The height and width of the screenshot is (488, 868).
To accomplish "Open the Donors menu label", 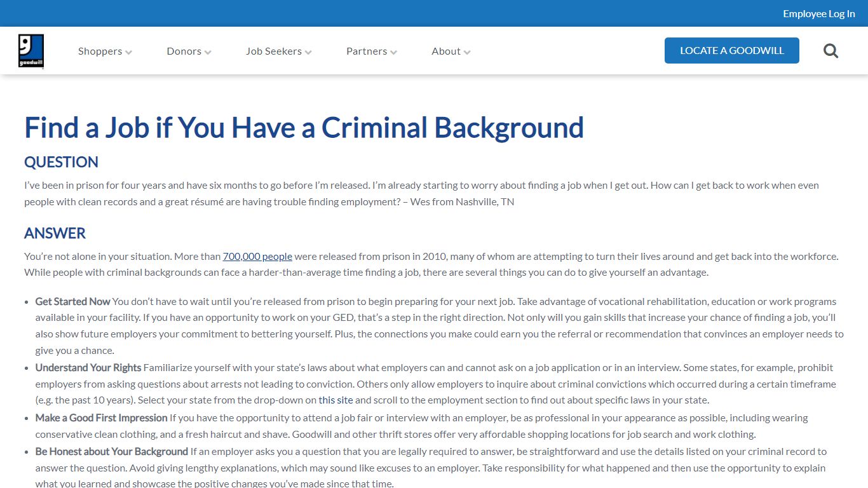I will (x=184, y=51).
